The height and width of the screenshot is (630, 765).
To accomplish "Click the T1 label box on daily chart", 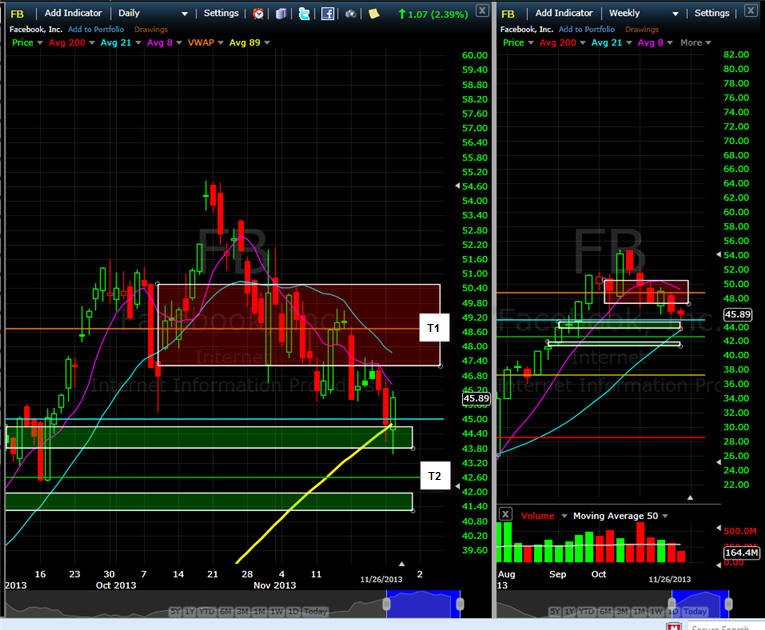I will [433, 328].
